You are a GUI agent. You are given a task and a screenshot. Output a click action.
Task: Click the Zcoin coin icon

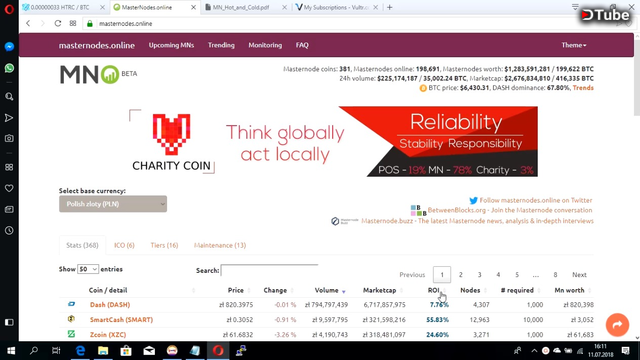point(71,334)
